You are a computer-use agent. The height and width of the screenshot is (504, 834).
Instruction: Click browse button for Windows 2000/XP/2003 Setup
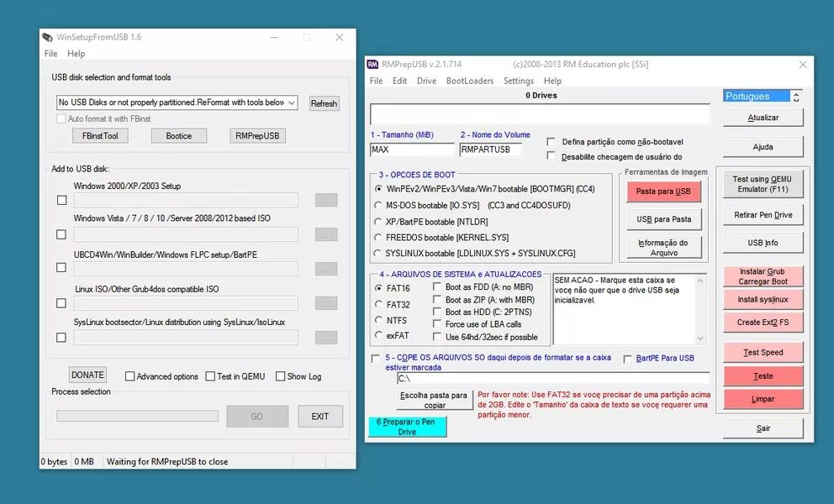(326, 201)
